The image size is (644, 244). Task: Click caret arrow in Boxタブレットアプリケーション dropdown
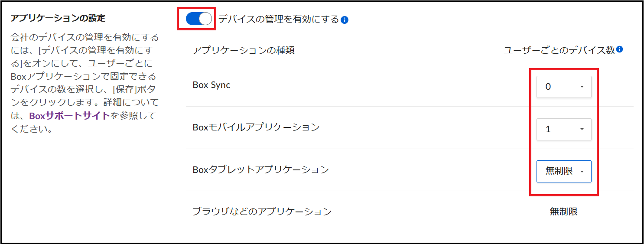[582, 172]
